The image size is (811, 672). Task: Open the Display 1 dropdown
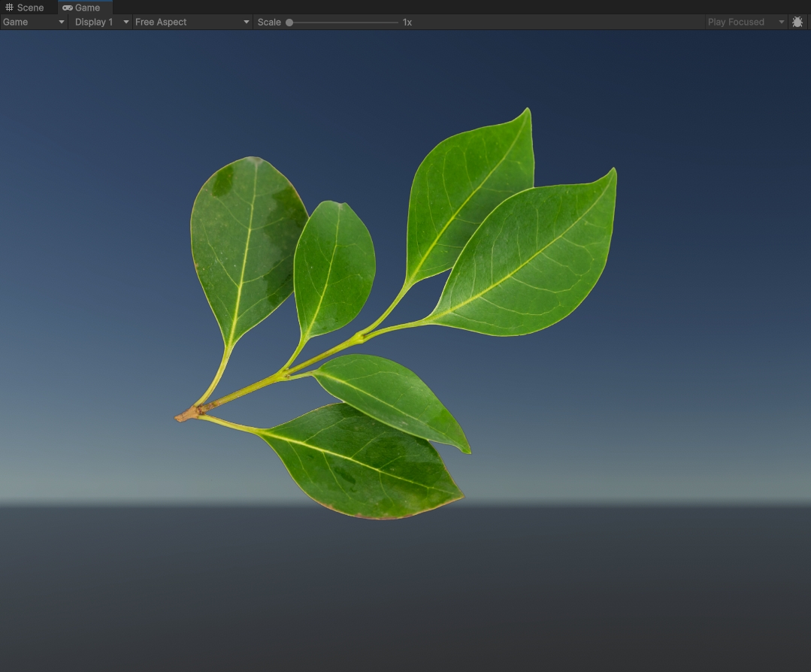101,22
